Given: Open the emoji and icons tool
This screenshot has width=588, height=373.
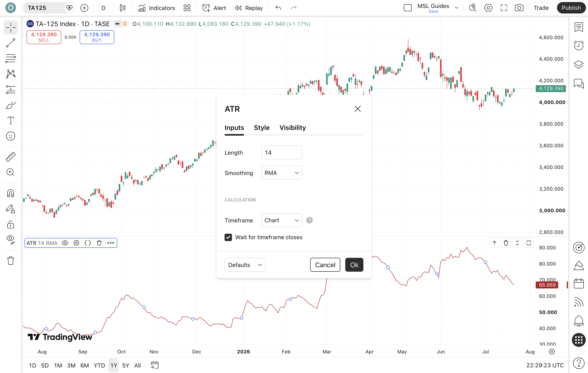Looking at the screenshot, I should [x=10, y=136].
